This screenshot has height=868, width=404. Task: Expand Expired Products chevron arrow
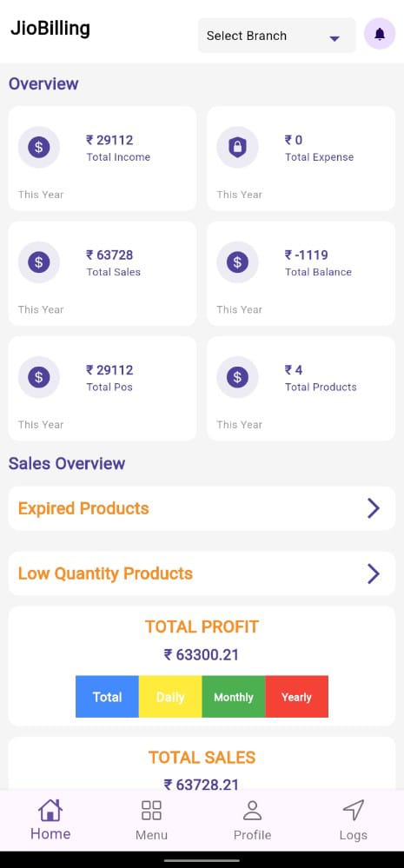[x=374, y=508]
